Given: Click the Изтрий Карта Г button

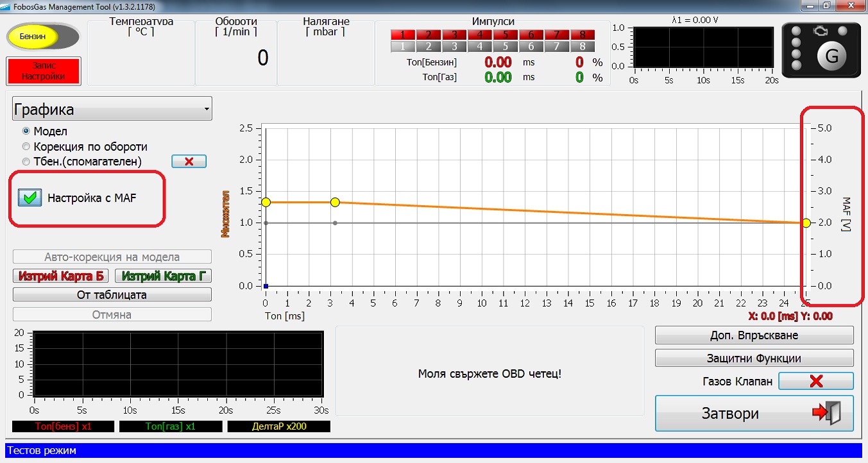Looking at the screenshot, I should 163,276.
